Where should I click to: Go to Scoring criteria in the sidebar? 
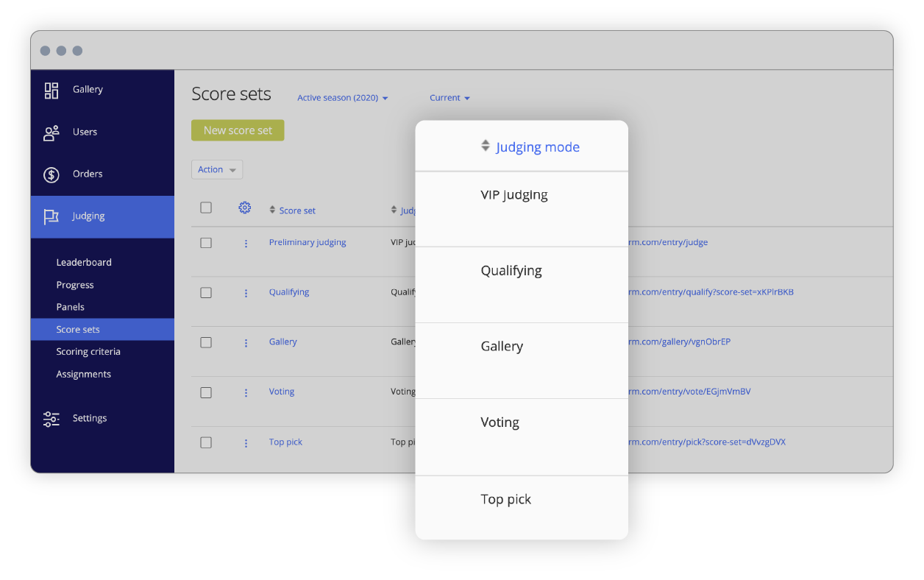88,351
